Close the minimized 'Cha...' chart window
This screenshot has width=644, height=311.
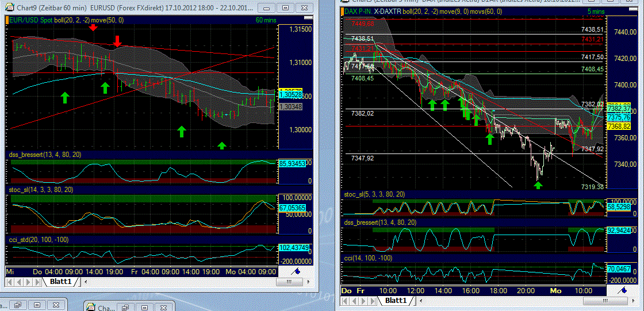click(x=163, y=308)
